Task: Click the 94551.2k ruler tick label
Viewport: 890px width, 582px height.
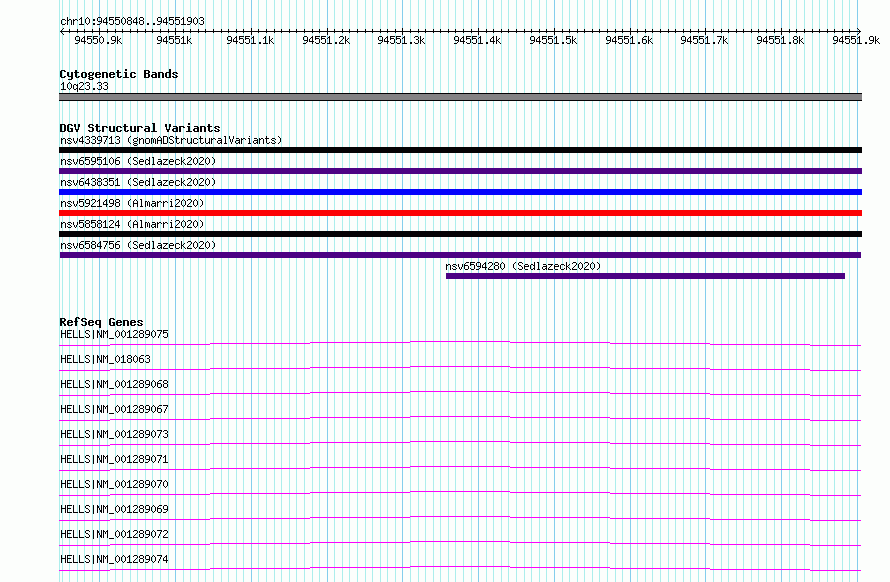Action: [x=326, y=40]
